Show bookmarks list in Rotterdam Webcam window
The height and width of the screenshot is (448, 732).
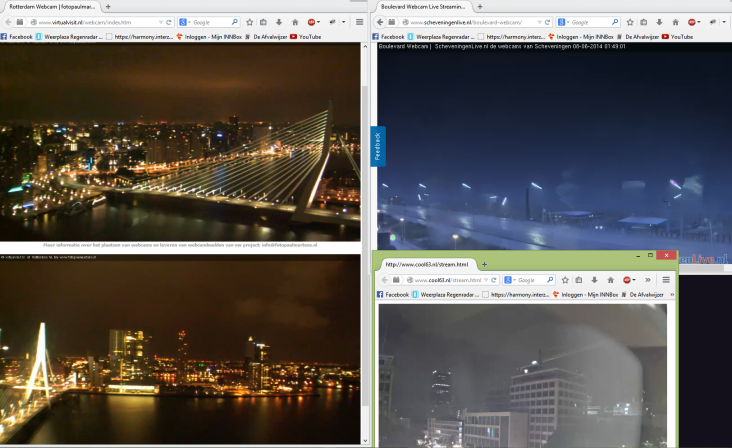(263, 22)
